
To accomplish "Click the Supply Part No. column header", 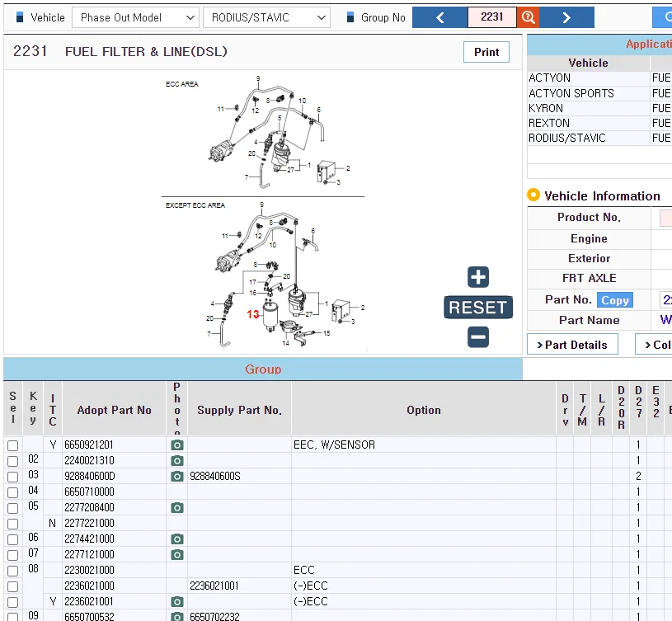I will 240,410.
